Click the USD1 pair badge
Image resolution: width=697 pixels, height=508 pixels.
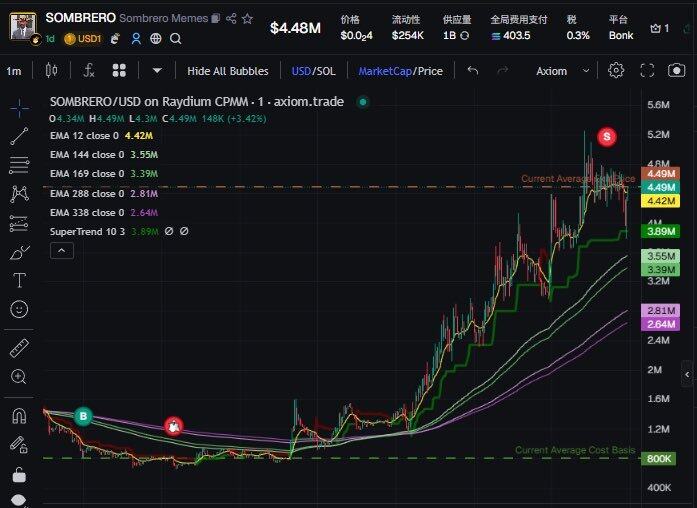tap(83, 38)
